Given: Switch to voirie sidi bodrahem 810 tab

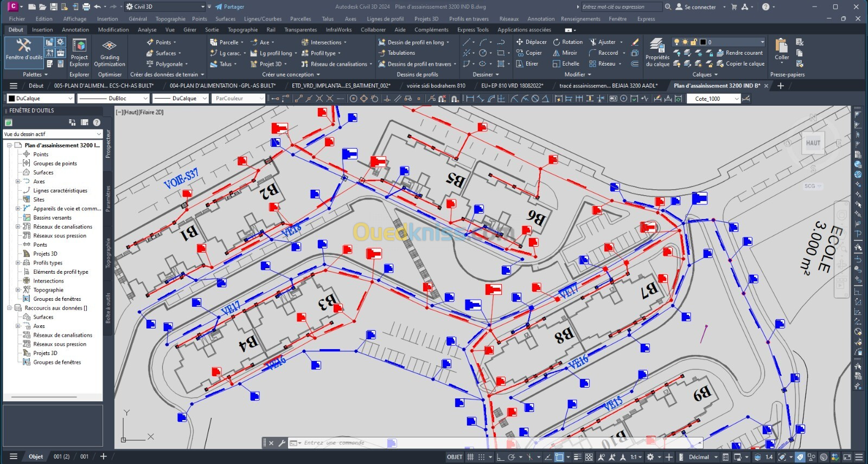Looking at the screenshot, I should pos(436,86).
